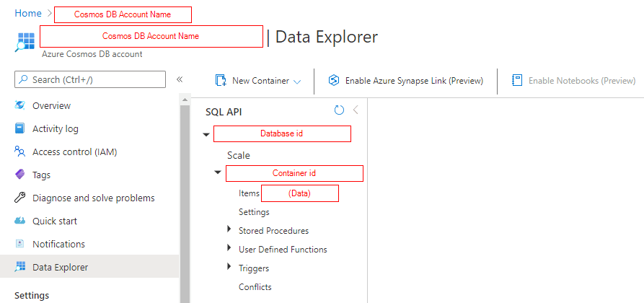Screen dimensions: 644x303
Task: Expand the Stored Procedures arrow
Action: click(229, 229)
